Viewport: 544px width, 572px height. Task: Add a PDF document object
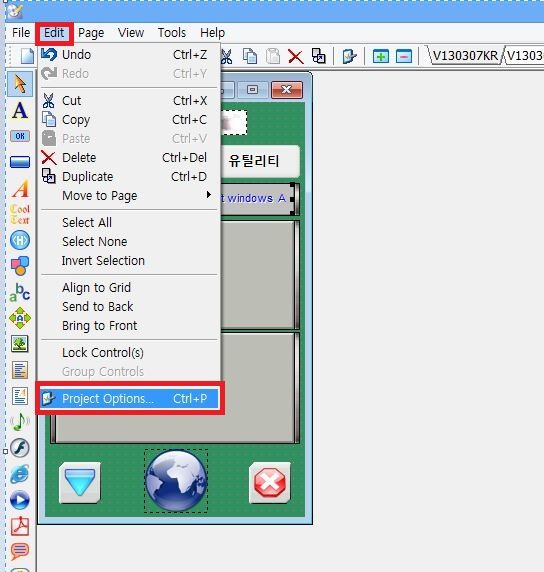(20, 526)
